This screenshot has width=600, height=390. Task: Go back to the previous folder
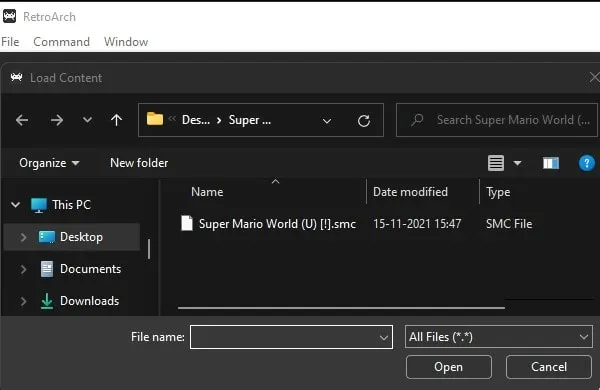point(22,120)
